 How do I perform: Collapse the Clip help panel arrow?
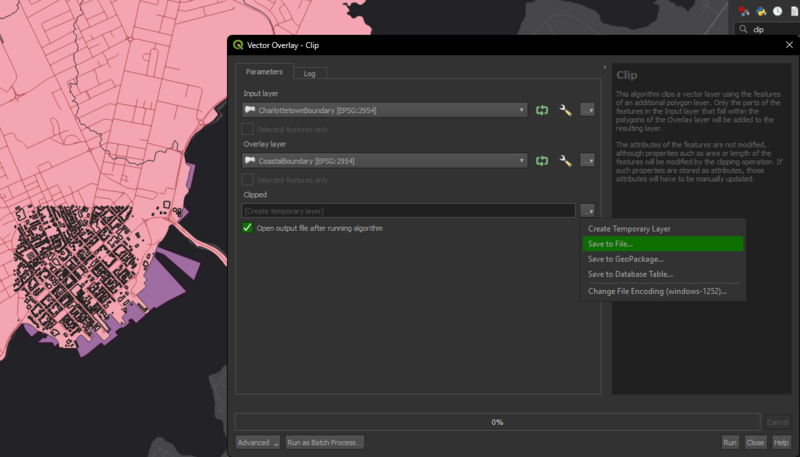point(605,68)
